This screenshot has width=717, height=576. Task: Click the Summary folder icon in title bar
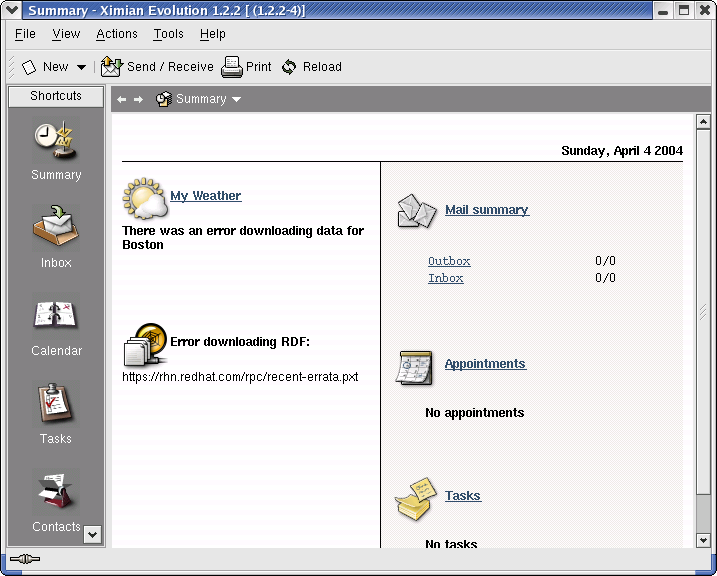pyautogui.click(x=164, y=99)
